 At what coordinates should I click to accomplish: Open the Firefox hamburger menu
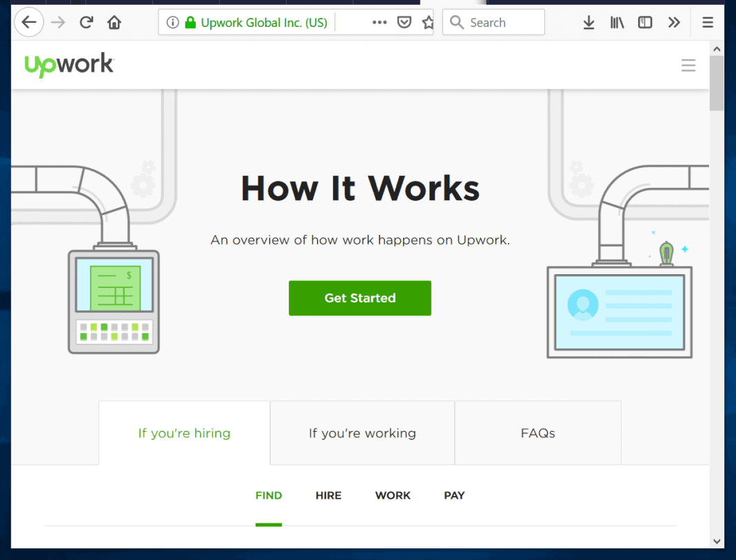[x=707, y=22]
